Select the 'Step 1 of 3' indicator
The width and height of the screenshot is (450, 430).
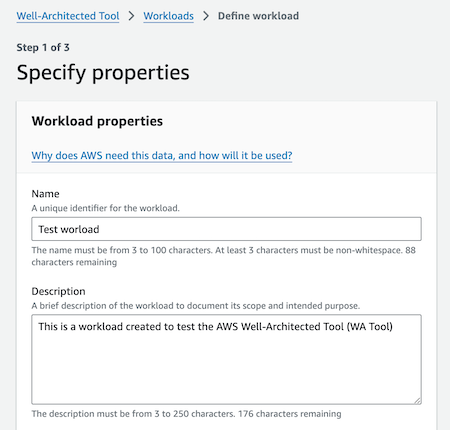43,47
